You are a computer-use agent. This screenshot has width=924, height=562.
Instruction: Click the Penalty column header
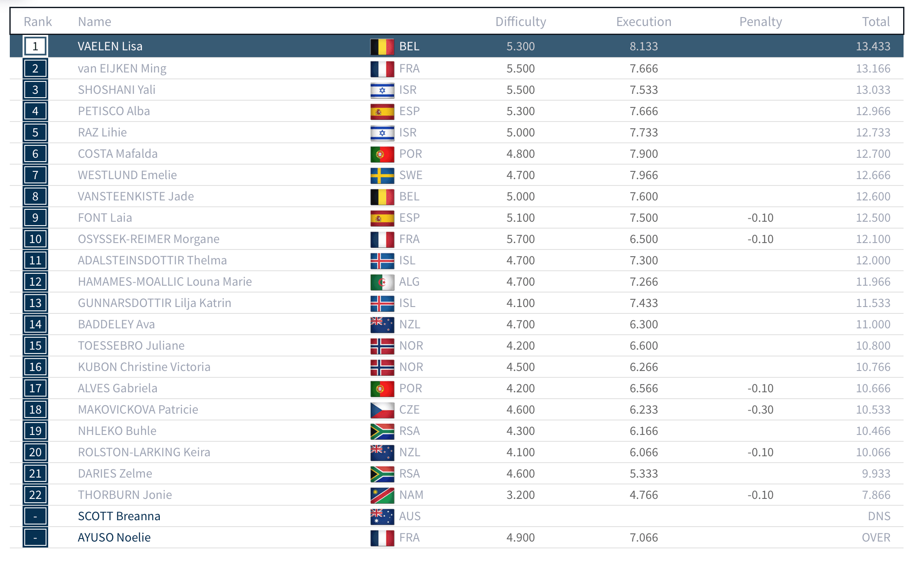[760, 22]
